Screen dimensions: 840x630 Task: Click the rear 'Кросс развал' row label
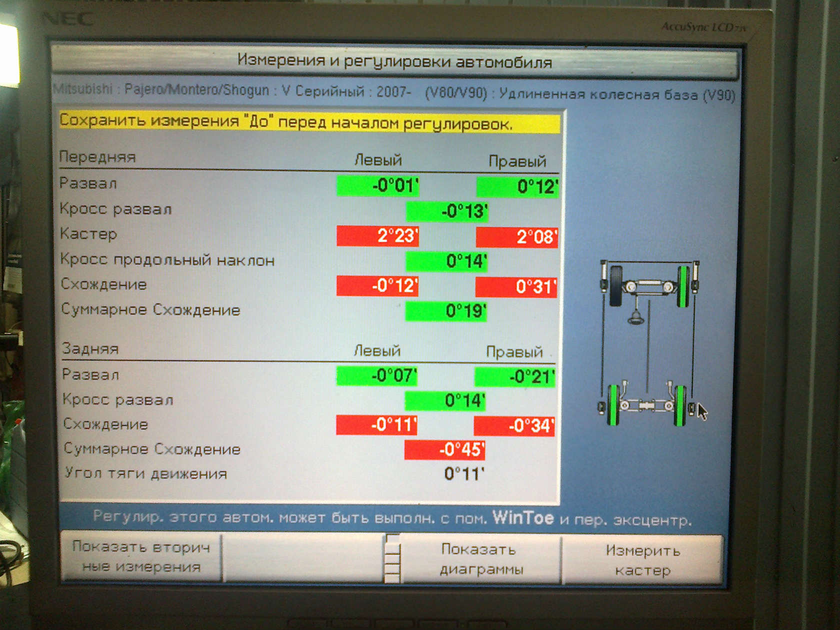[118, 400]
